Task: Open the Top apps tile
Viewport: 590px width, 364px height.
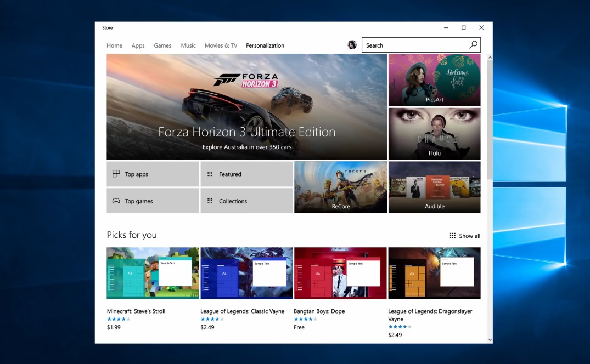Action: [153, 174]
